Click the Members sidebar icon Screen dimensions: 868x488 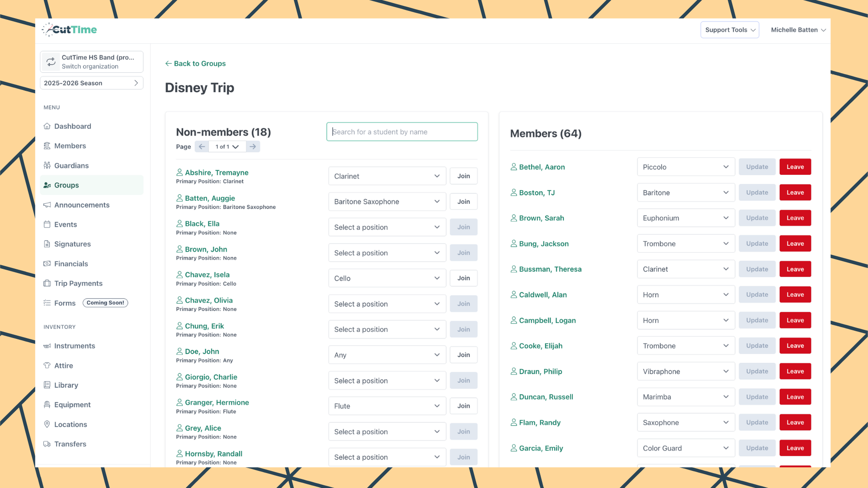(47, 145)
